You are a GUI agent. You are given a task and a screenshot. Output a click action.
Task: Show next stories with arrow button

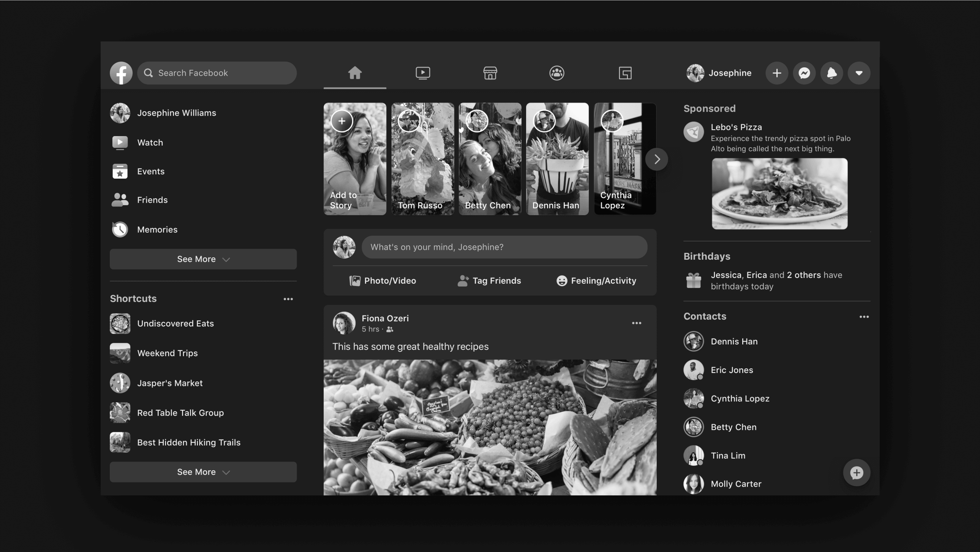pos(657,159)
